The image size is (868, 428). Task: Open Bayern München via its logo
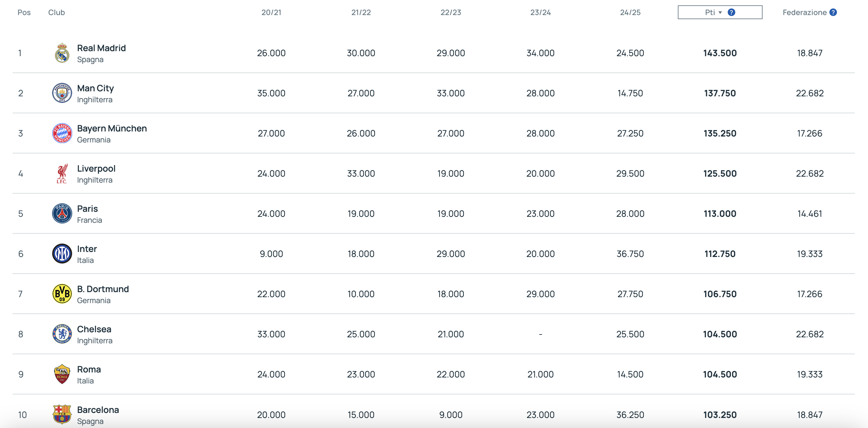(x=62, y=133)
